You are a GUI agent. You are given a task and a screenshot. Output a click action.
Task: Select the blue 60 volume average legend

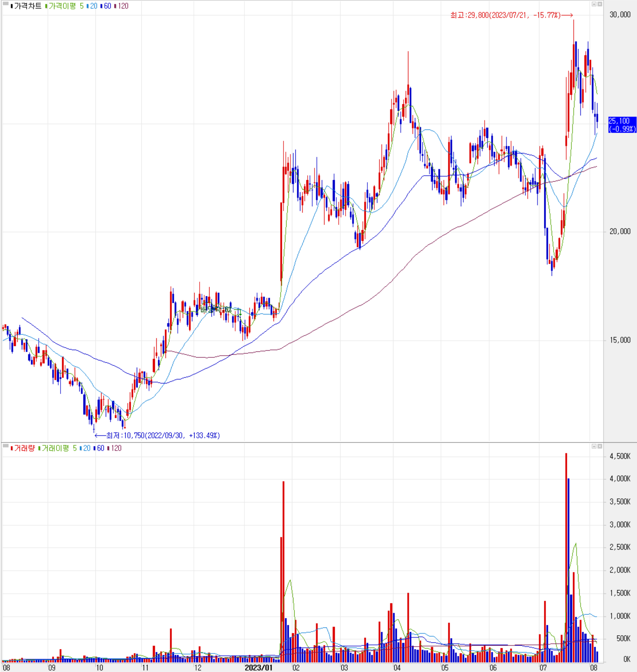tap(99, 448)
